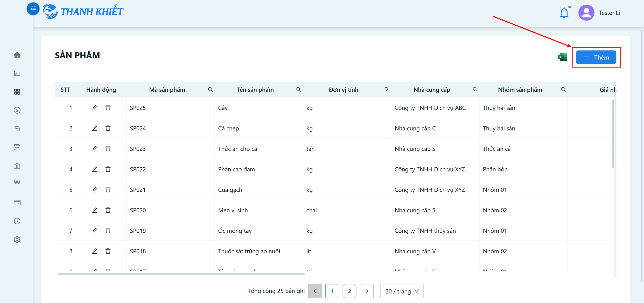
Task: Open the credit card sidebar icon
Action: pos(17,203)
